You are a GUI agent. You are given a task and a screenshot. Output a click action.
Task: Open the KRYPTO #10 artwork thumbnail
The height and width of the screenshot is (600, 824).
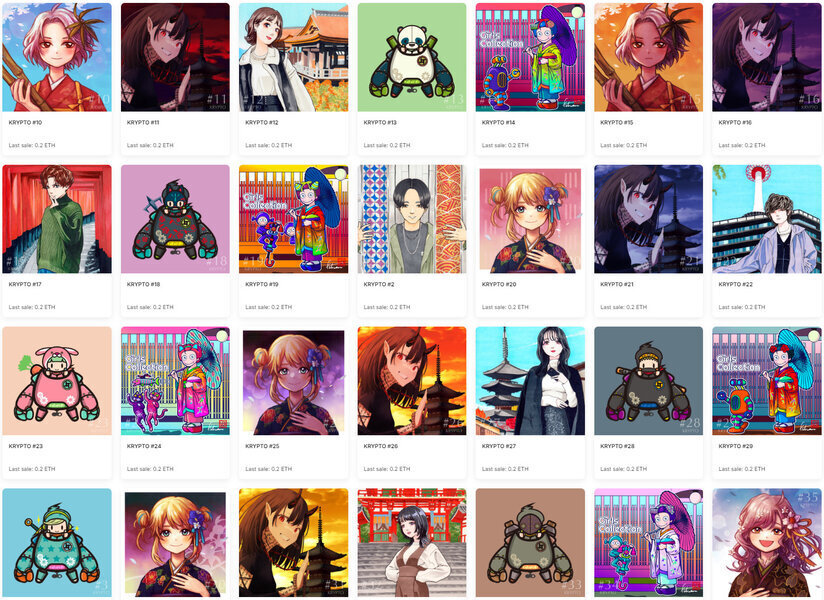(x=57, y=57)
